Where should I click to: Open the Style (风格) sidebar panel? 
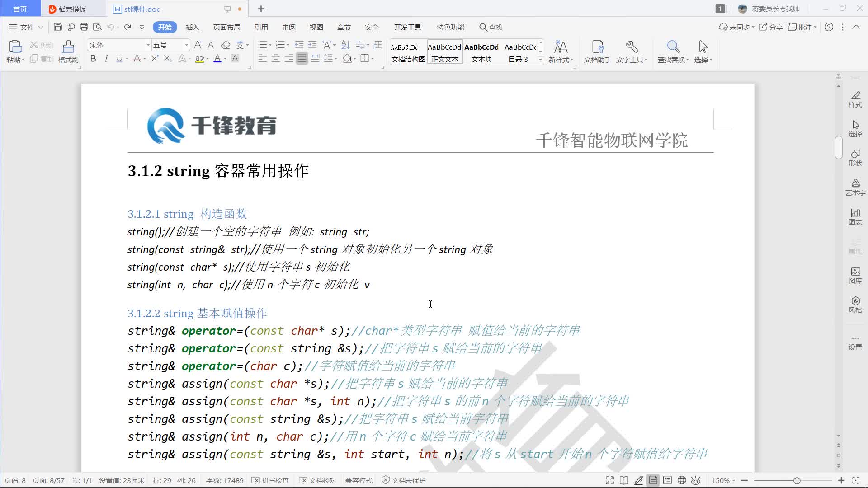pos(855,305)
